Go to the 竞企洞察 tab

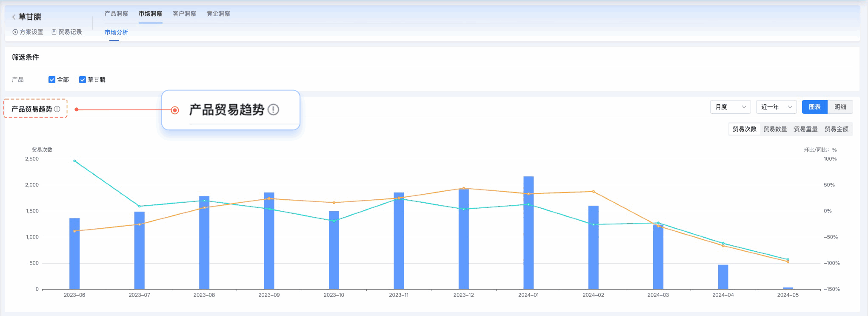coord(218,14)
